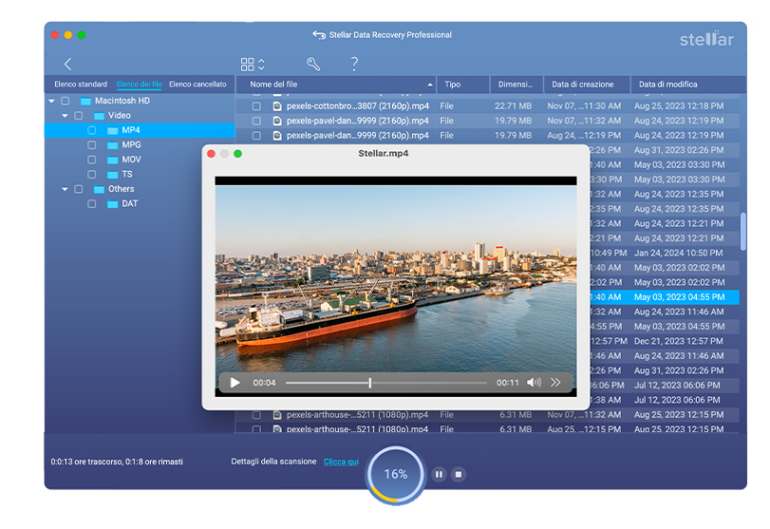The image size is (770, 529).
Task: Click the MOV folder icon
Action: pos(112,160)
